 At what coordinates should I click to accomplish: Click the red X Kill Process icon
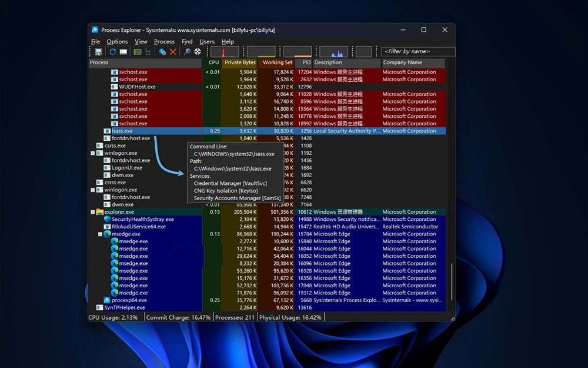(x=173, y=52)
